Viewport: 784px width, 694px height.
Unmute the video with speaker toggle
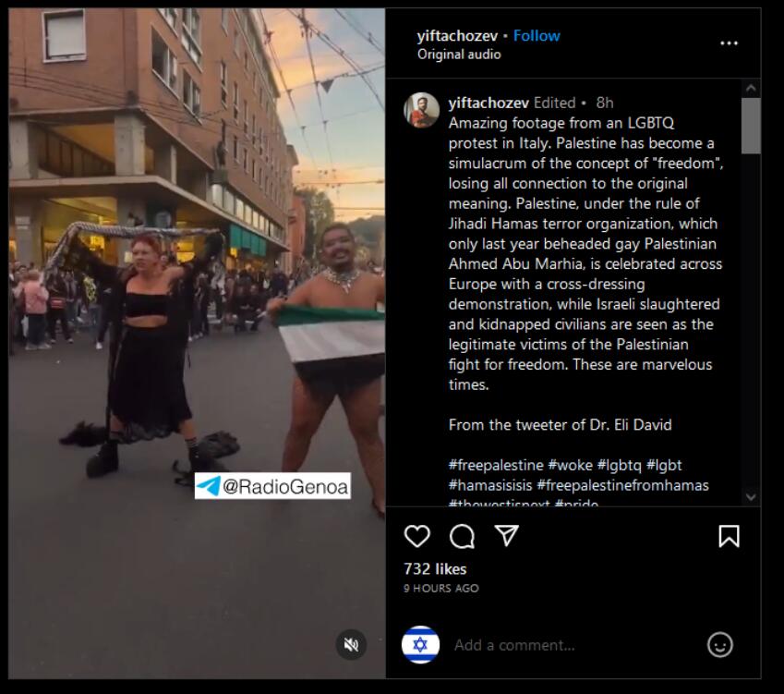coord(351,644)
